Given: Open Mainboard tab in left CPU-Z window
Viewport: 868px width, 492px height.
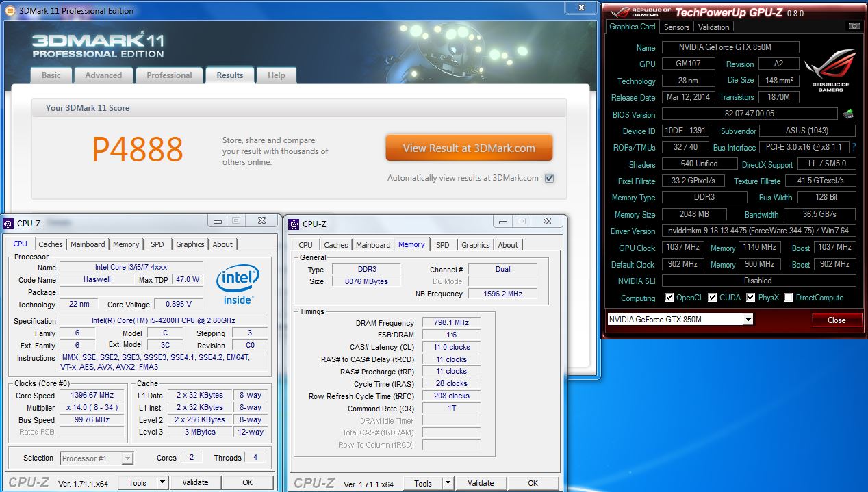Looking at the screenshot, I should pyautogui.click(x=88, y=244).
